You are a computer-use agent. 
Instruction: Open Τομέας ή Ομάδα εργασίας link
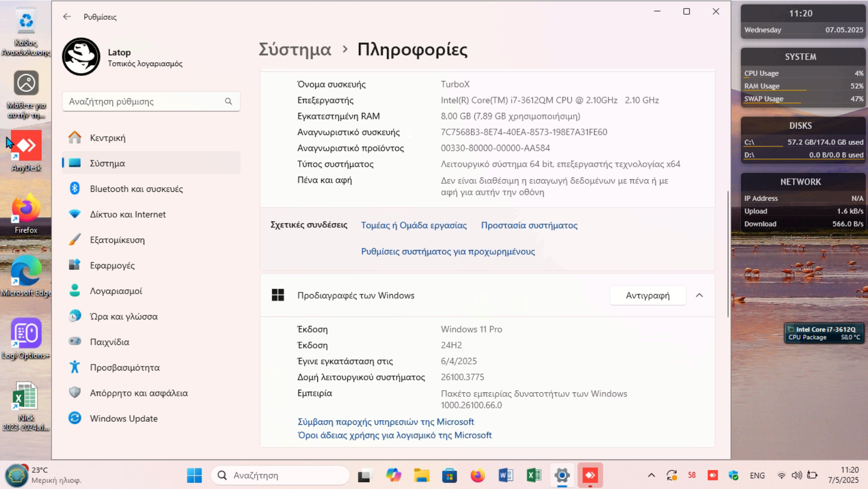[x=414, y=225]
